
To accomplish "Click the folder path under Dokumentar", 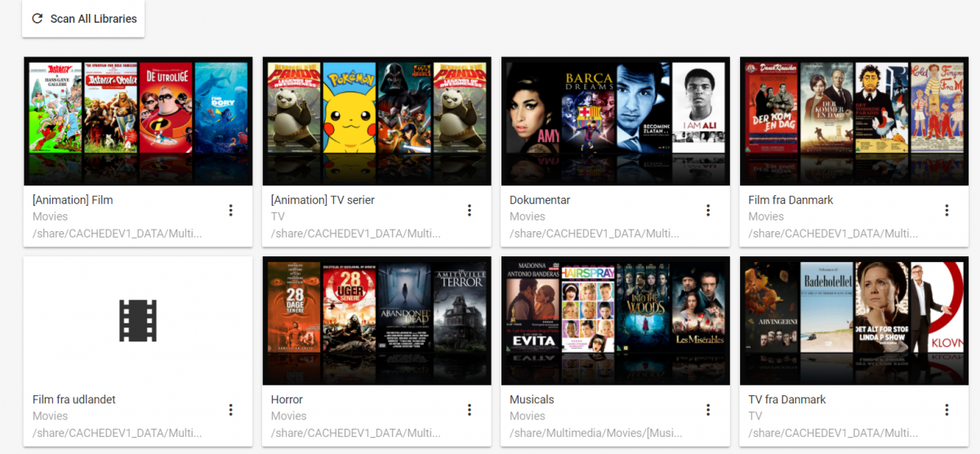I will 594,234.
